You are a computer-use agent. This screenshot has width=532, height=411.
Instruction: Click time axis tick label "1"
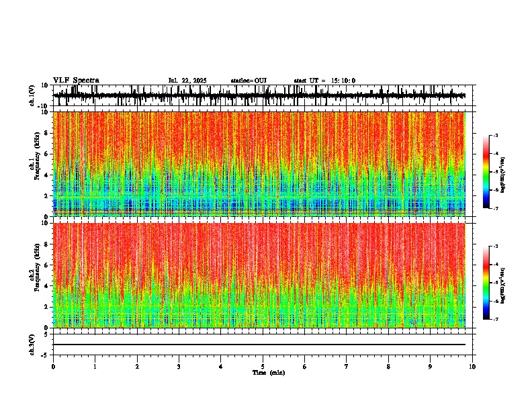[x=95, y=367]
